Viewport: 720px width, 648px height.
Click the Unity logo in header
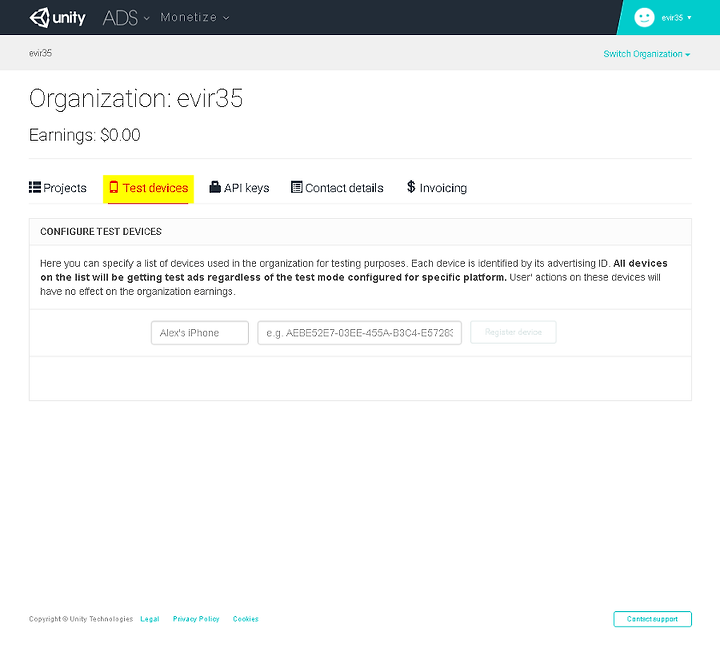[x=57, y=18]
